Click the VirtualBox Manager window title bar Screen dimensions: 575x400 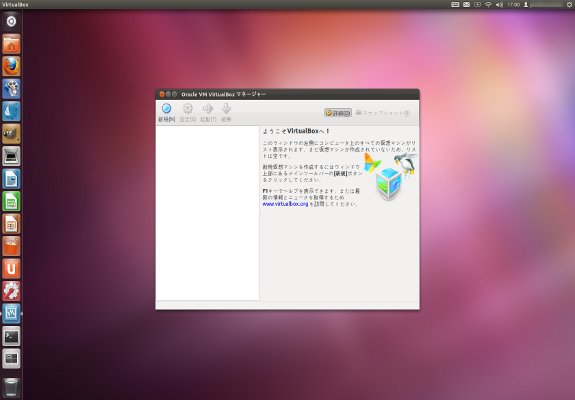click(288, 94)
